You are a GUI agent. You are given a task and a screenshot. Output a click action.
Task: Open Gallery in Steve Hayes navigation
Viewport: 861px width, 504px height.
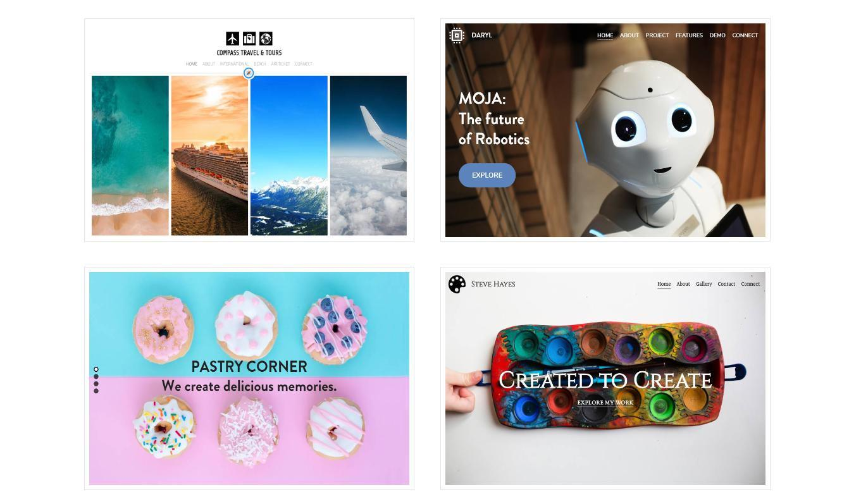pos(704,284)
